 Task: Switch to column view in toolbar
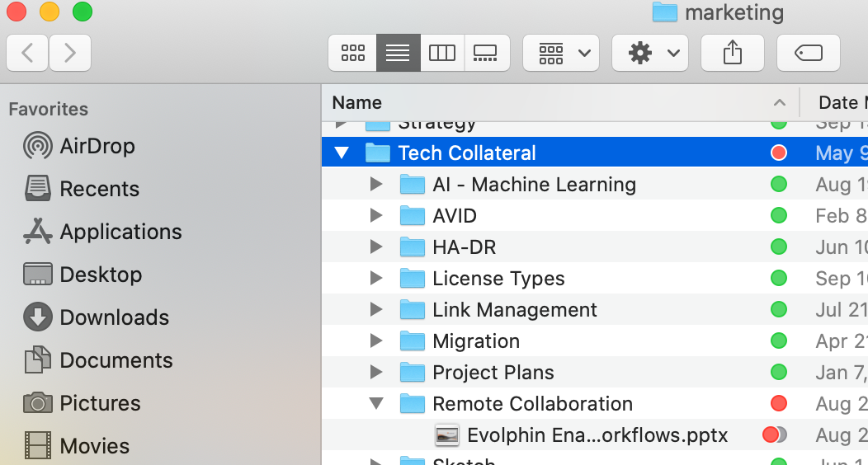[x=442, y=53]
